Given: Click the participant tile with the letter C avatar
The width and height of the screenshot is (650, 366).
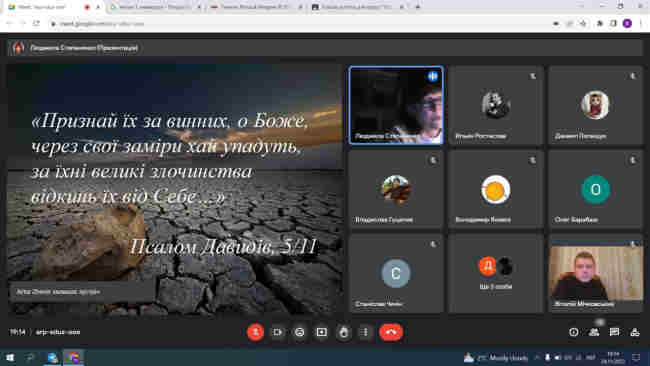Looking at the screenshot, I should pyautogui.click(x=396, y=273).
